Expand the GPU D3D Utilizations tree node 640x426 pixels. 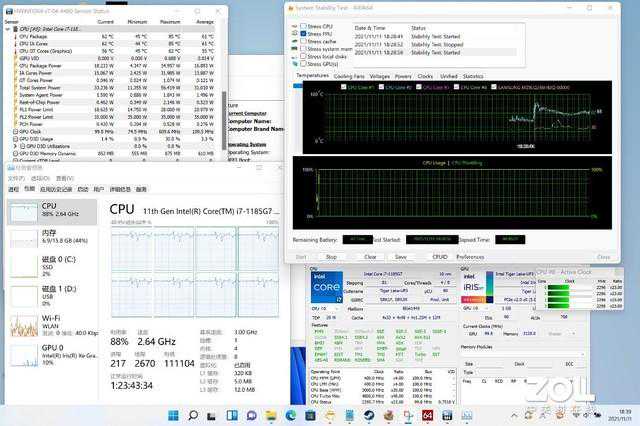click(14, 146)
